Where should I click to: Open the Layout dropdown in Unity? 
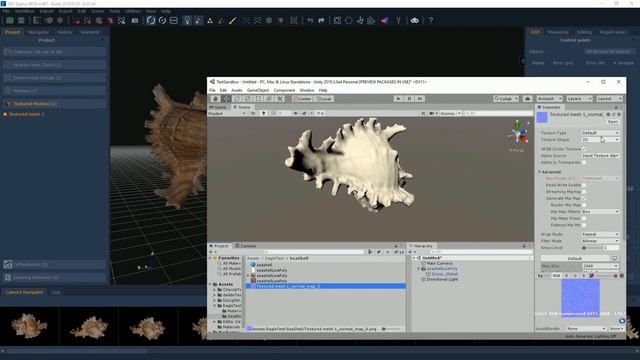pyautogui.click(x=609, y=99)
